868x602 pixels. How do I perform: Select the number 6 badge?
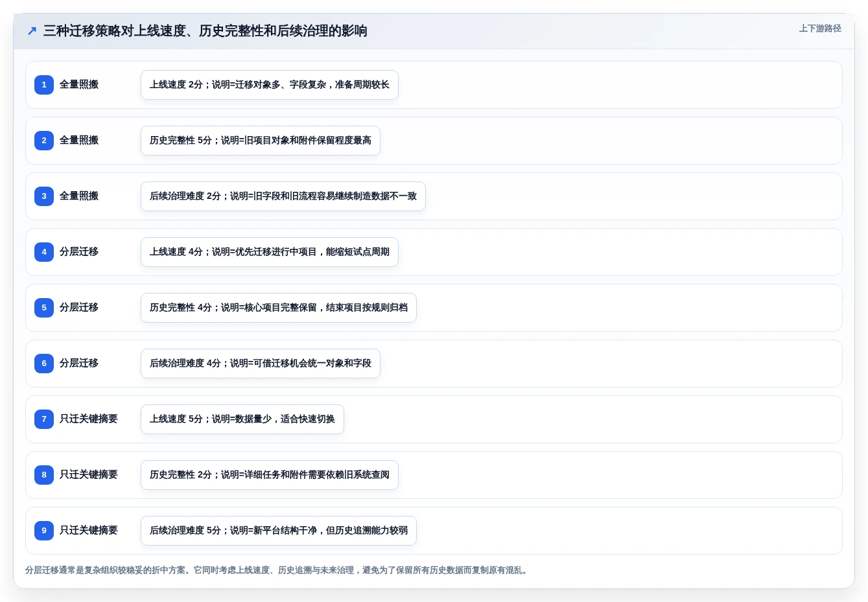click(x=44, y=364)
